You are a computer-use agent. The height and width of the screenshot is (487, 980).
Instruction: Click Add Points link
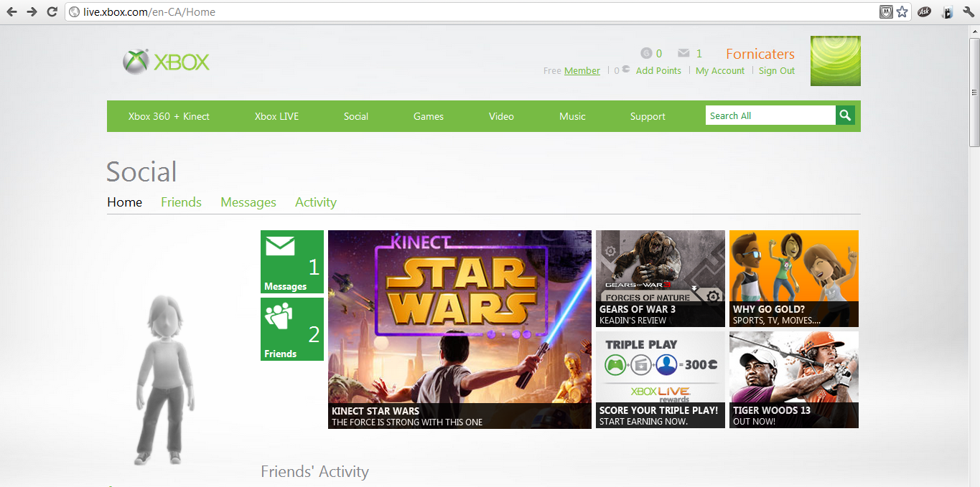pos(658,70)
